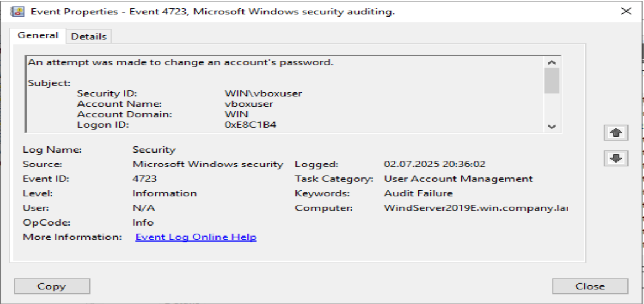Go to next event with down arrow button
The width and height of the screenshot is (644, 304).
point(616,159)
